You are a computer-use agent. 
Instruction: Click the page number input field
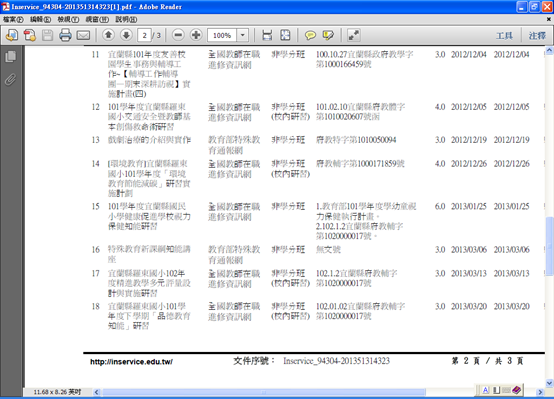144,35
